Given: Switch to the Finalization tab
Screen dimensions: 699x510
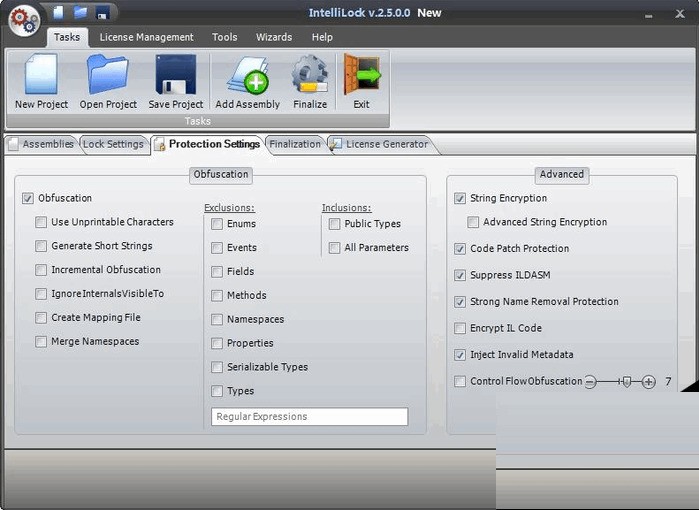Looking at the screenshot, I should tap(295, 144).
